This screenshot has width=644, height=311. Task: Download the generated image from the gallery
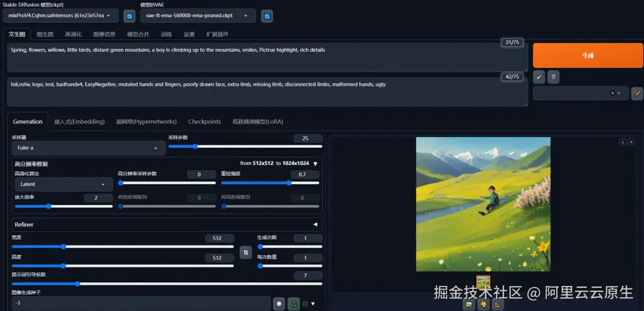click(x=623, y=142)
